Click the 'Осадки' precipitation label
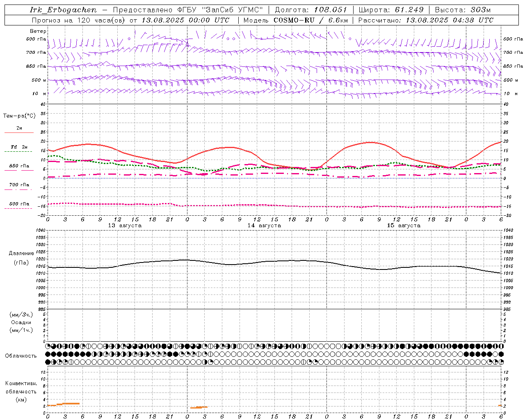 pyautogui.click(x=21, y=322)
